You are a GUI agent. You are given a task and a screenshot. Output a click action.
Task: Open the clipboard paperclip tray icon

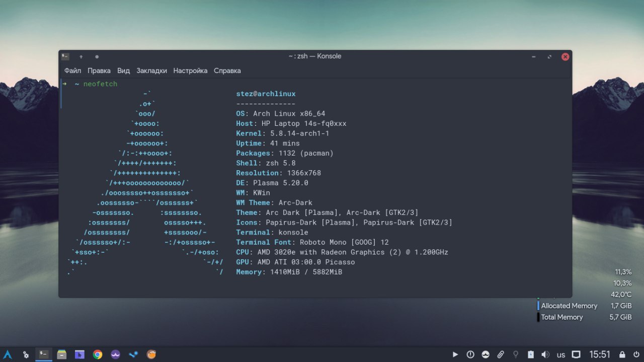pos(501,354)
